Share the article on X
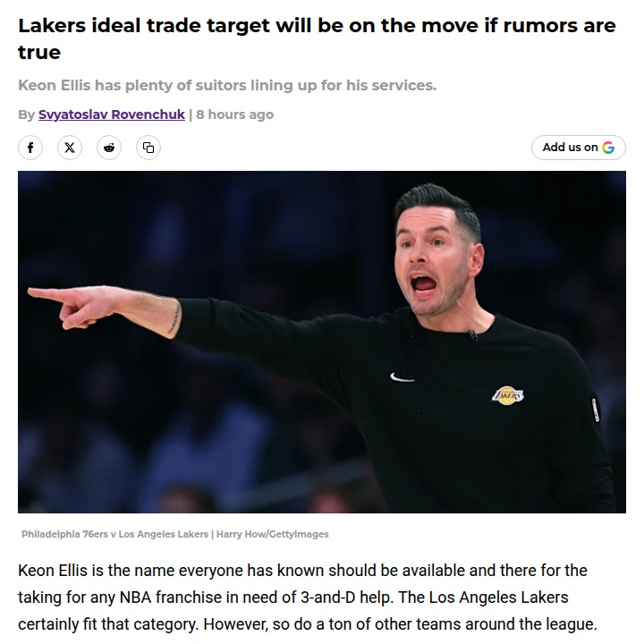 click(70, 148)
